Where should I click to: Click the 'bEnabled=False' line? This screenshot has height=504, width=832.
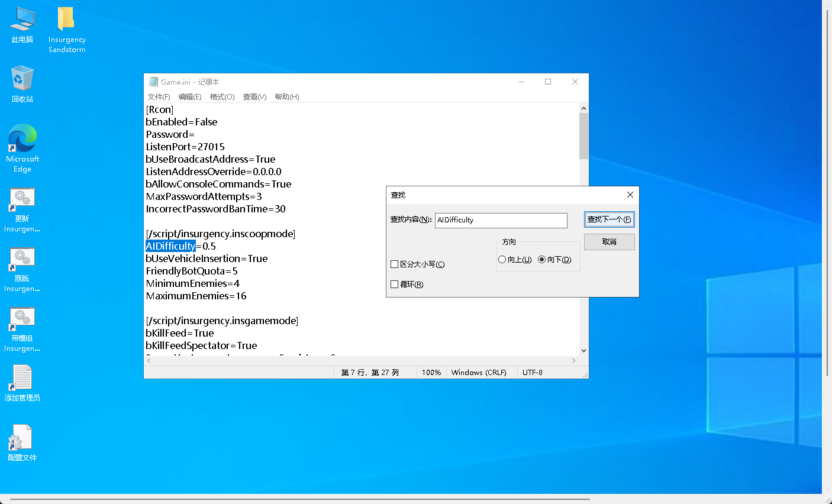(x=182, y=122)
